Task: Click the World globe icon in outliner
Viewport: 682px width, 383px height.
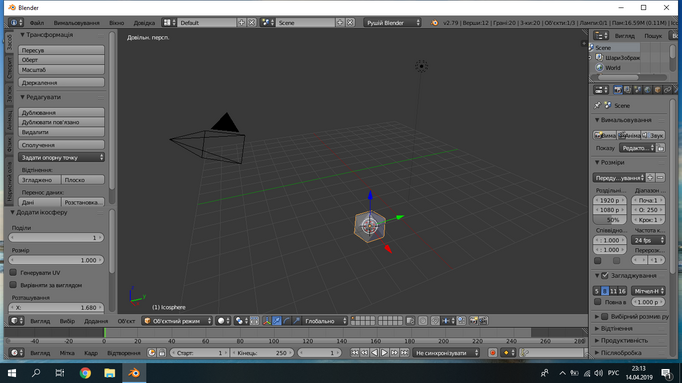Action: click(x=600, y=67)
